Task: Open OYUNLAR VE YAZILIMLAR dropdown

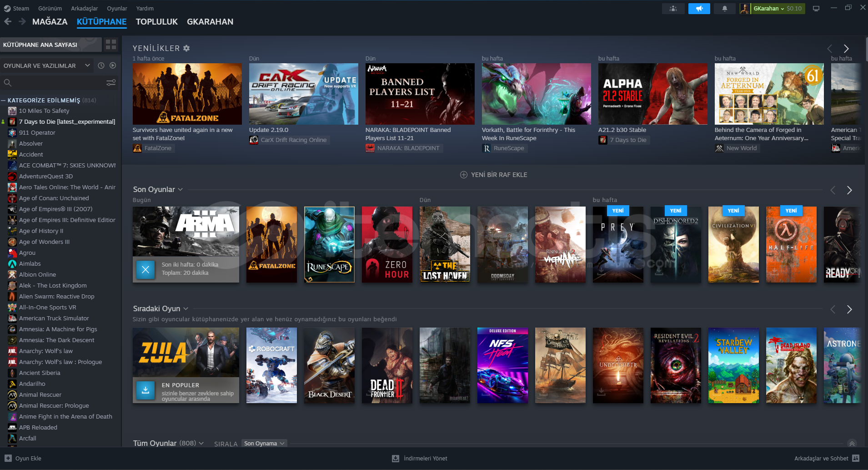Action: [47, 66]
